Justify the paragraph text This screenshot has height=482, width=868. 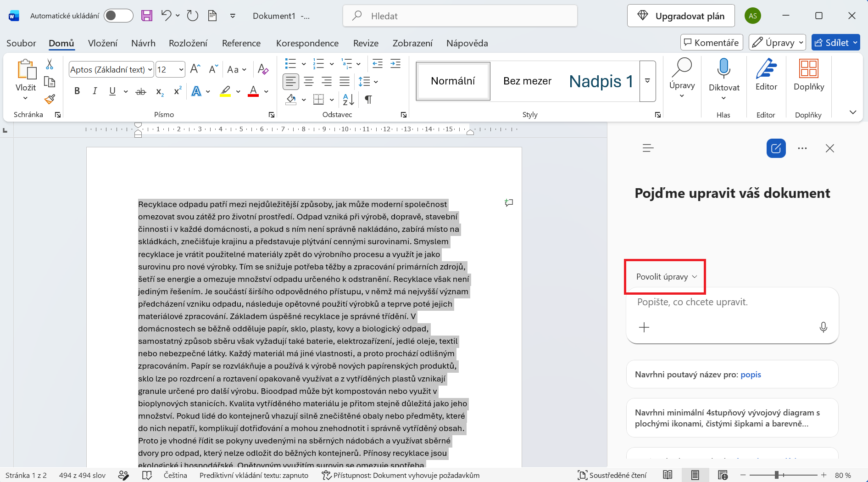click(345, 82)
